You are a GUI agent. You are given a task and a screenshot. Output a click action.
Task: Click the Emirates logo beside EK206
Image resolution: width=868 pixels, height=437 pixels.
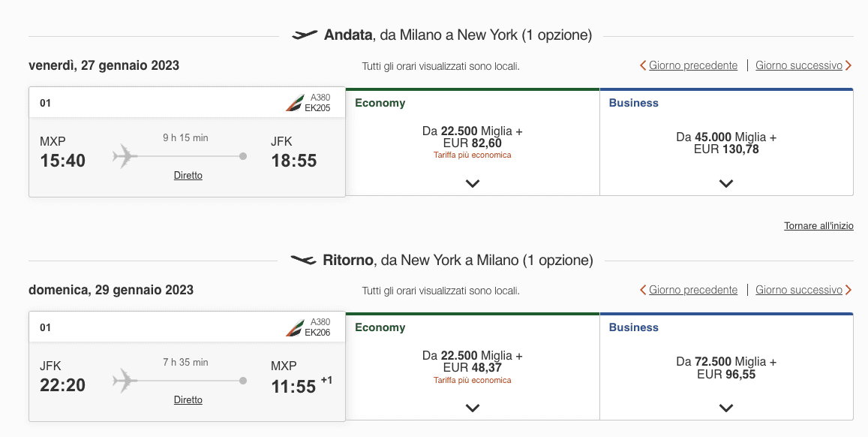pos(295,327)
